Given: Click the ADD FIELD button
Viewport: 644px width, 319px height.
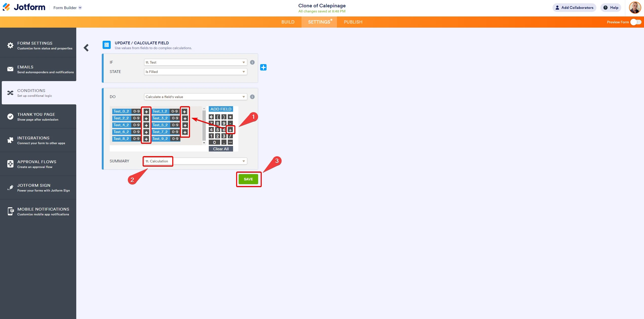Looking at the screenshot, I should [221, 109].
